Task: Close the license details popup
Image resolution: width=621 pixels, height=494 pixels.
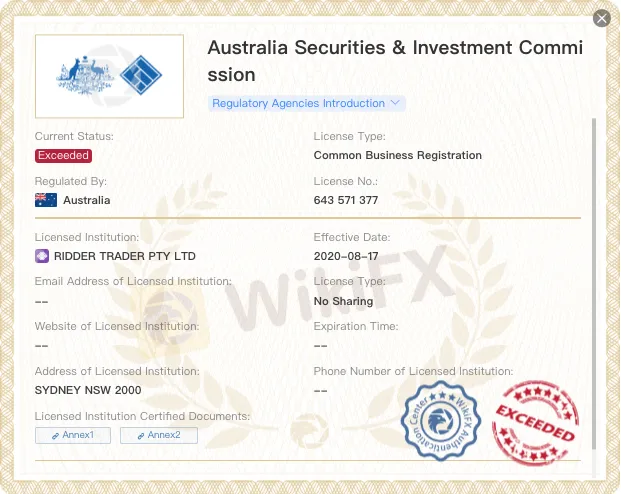Action: pos(601,18)
